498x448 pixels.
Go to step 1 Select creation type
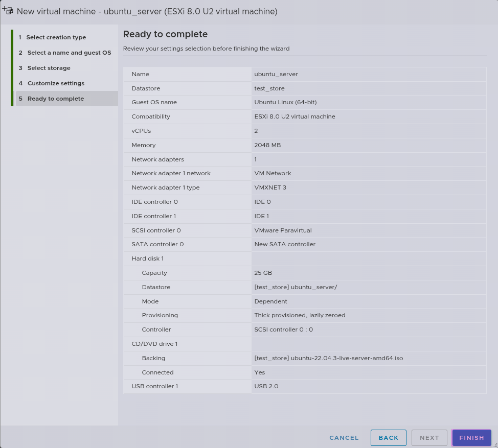click(x=56, y=37)
